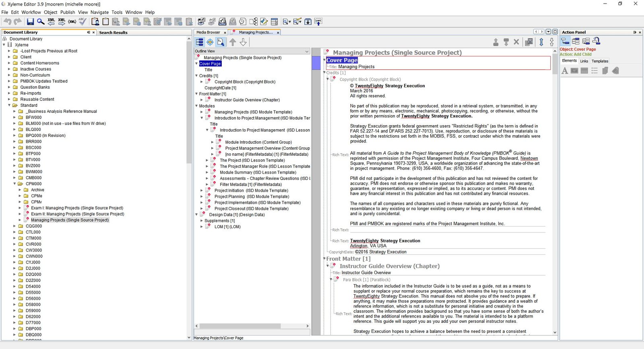Collapse the Standard folder in library

[9, 105]
